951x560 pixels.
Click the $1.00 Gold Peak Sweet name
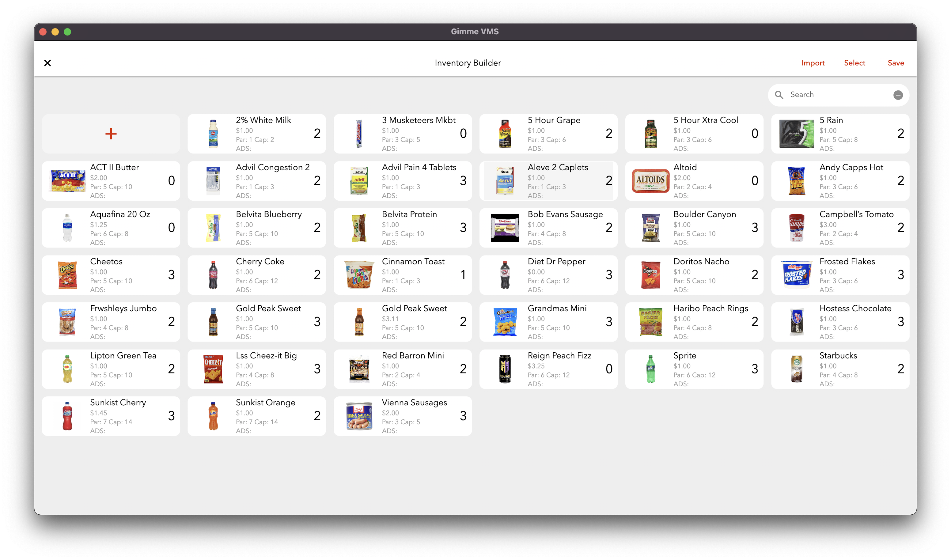(268, 309)
